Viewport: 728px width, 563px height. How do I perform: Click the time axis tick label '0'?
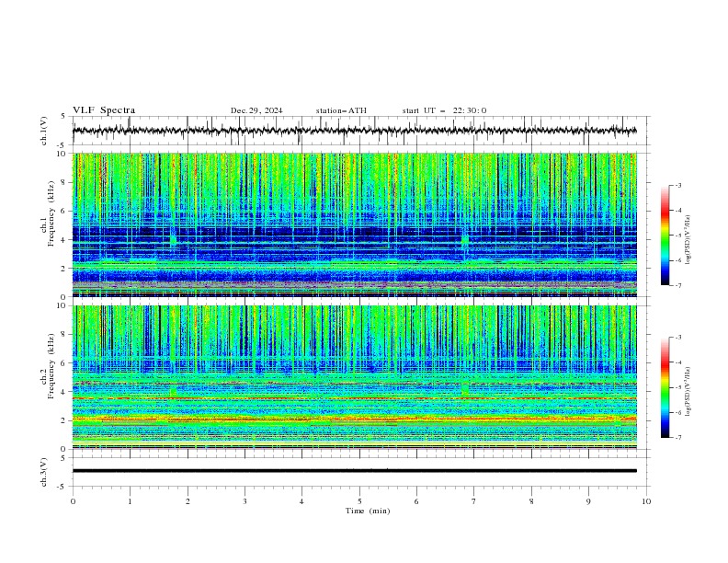pos(73,501)
